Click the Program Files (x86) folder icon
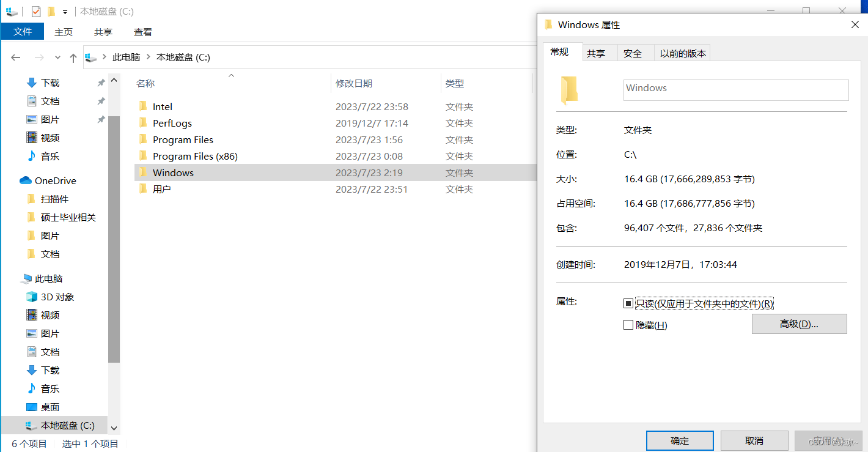 tap(143, 156)
